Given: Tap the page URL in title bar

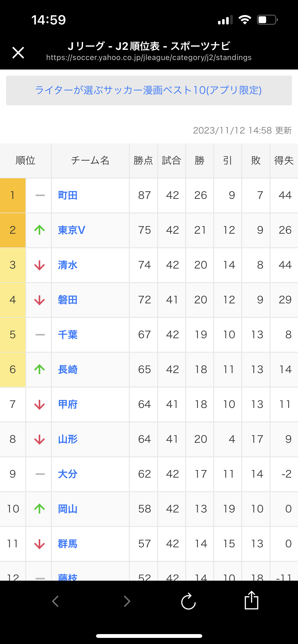Looking at the screenshot, I should coord(149,58).
